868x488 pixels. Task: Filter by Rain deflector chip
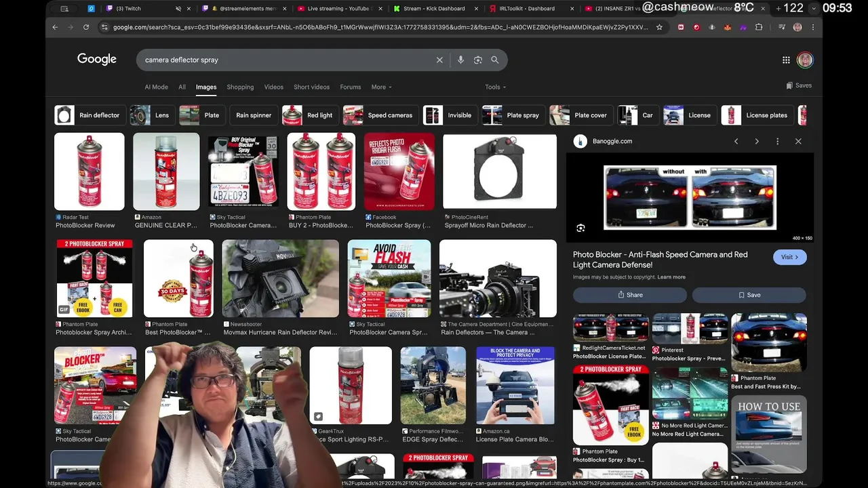90,115
